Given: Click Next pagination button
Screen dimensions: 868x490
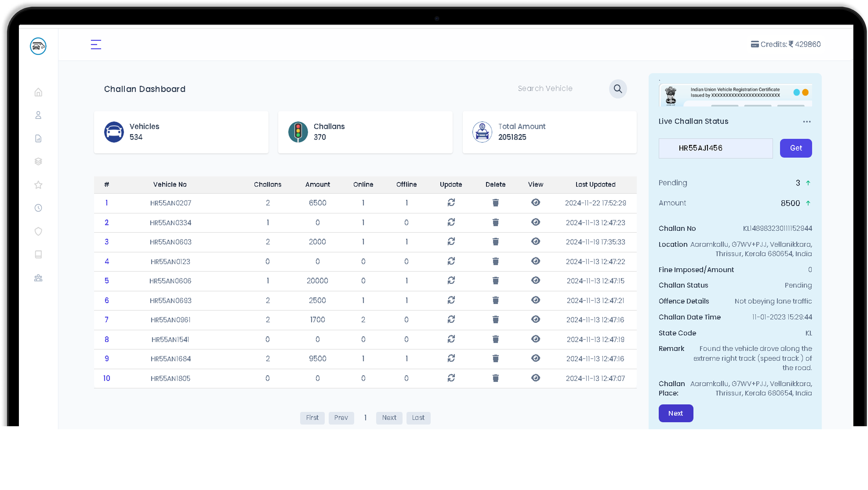Looking at the screenshot, I should [x=389, y=418].
